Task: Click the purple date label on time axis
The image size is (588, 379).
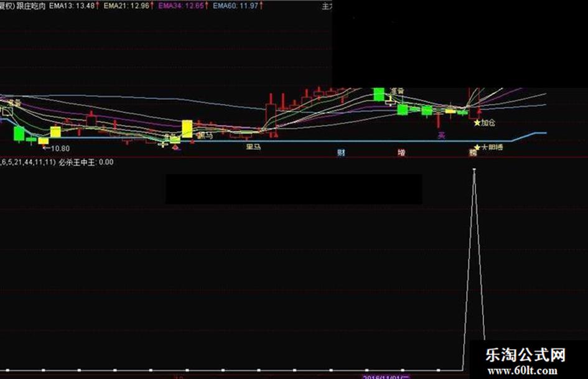Action: [386, 377]
